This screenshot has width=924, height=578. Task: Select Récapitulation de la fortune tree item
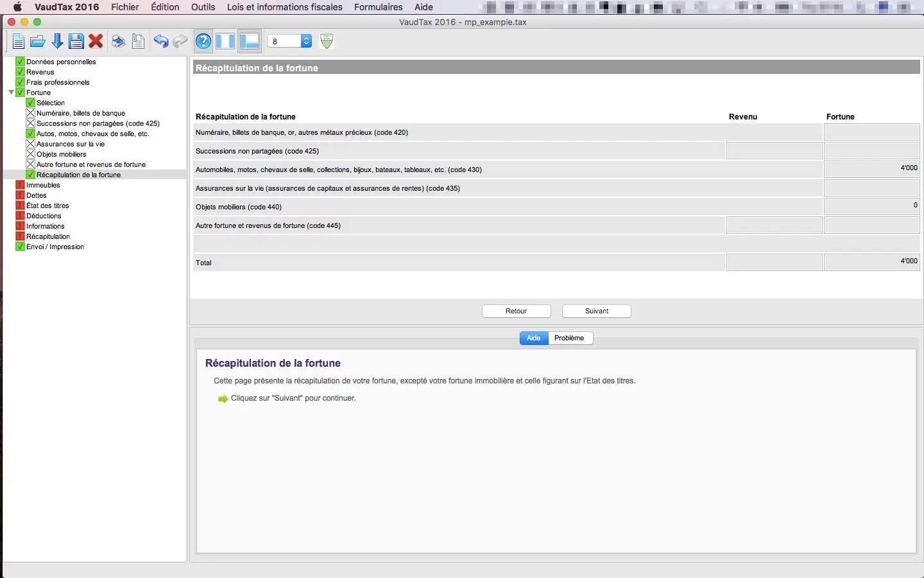(x=78, y=175)
